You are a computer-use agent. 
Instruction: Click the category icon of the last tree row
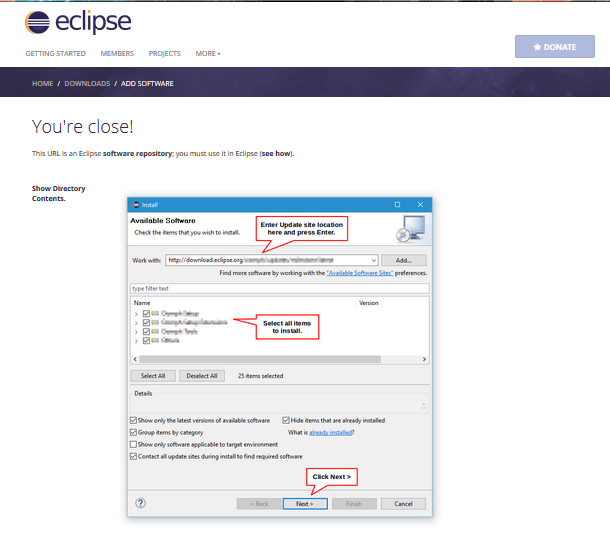[x=155, y=340]
